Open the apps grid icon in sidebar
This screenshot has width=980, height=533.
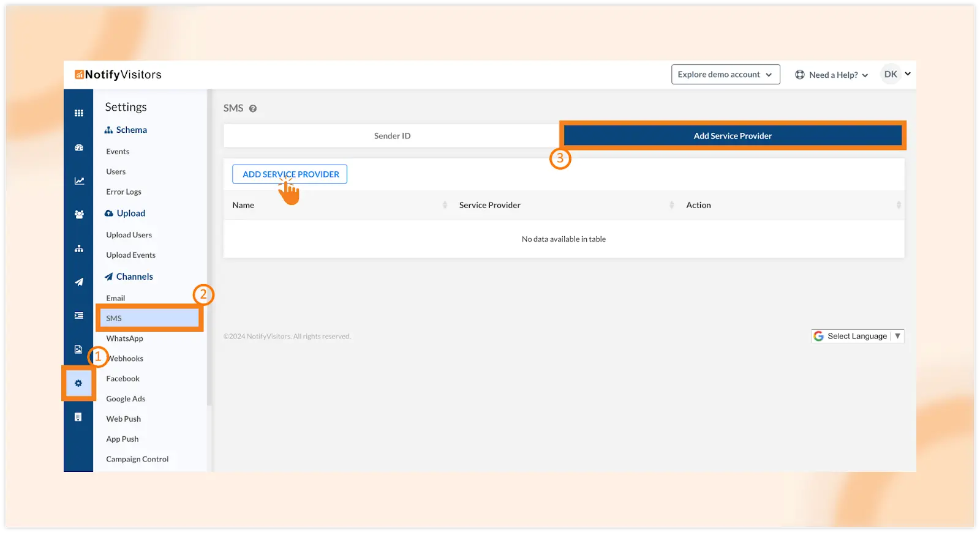point(79,113)
